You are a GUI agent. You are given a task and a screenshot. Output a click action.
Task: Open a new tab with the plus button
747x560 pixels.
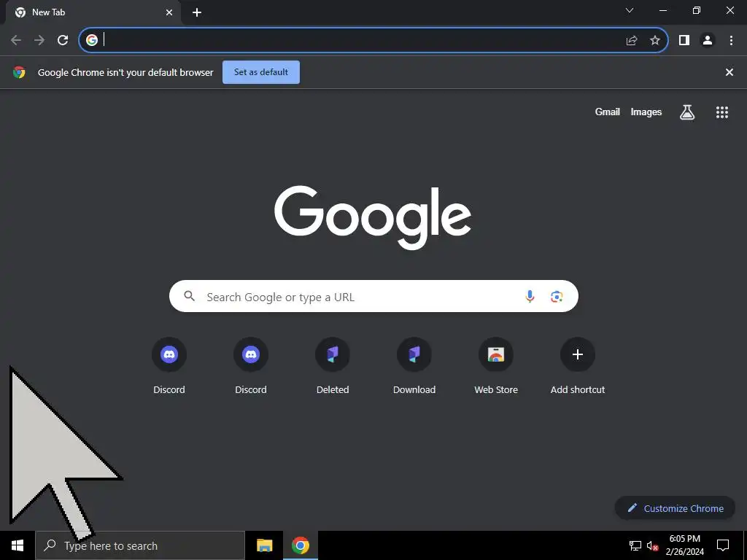tap(197, 12)
